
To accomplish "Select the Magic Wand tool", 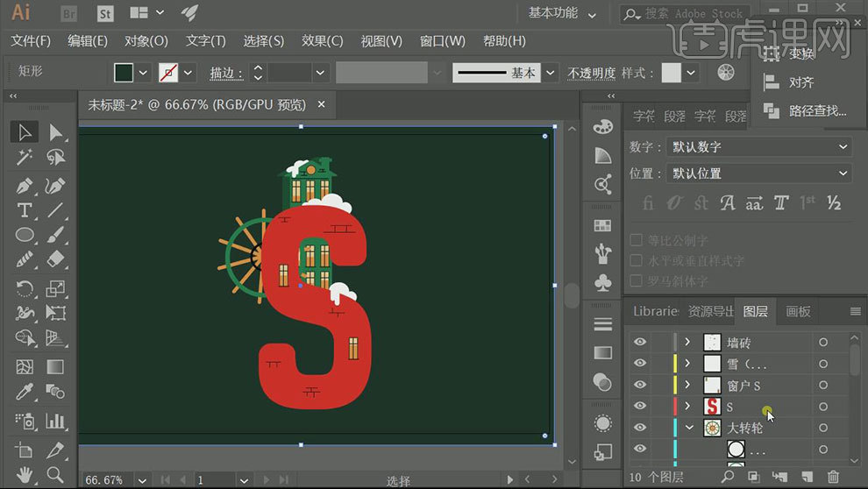I will [25, 158].
